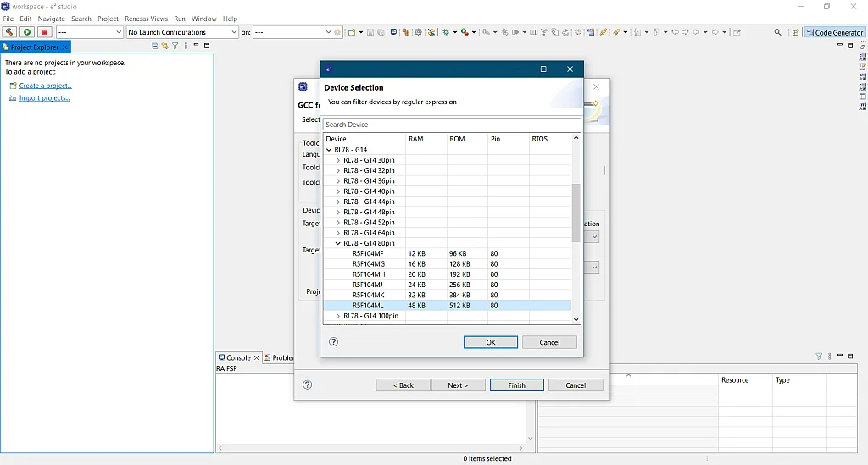Open the Project menu
Screen dimensions: 868x465
point(108,19)
